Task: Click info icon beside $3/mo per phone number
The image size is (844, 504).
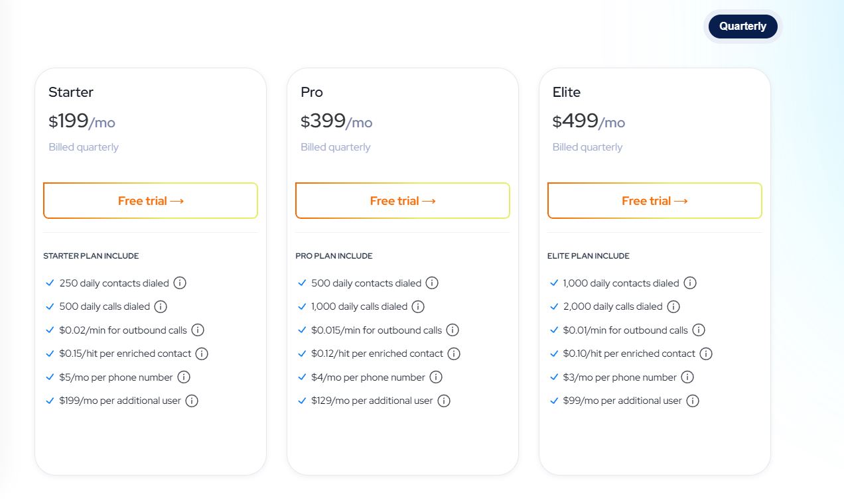Action: 687,377
